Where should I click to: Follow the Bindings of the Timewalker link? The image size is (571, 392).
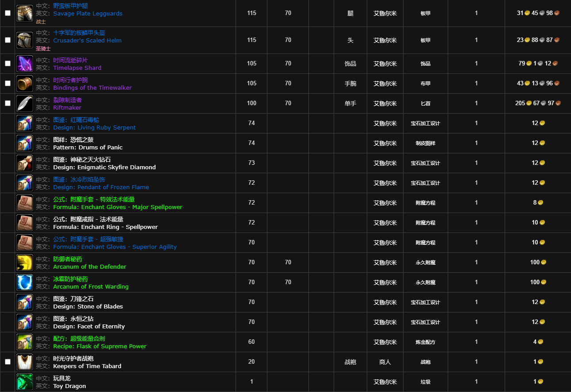(x=92, y=88)
